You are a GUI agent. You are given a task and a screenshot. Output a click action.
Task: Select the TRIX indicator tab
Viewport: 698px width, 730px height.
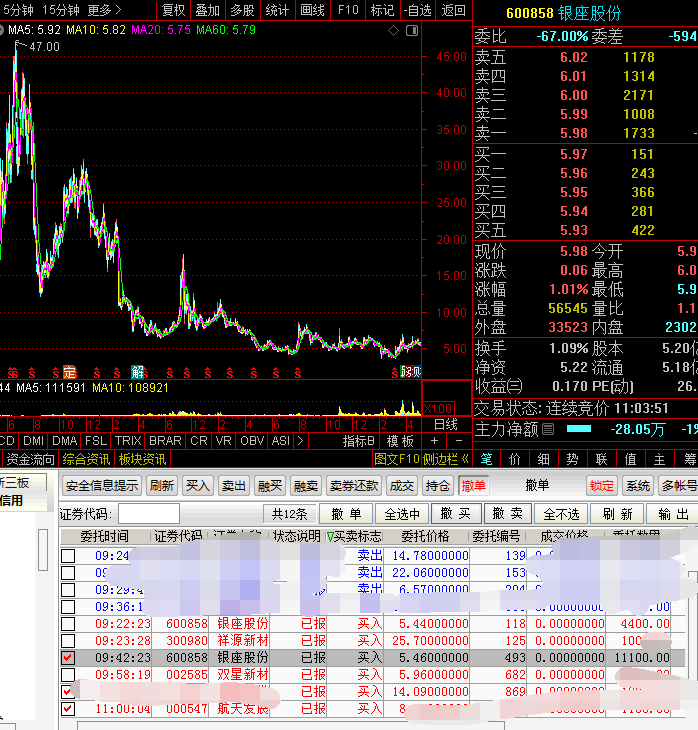(128, 441)
